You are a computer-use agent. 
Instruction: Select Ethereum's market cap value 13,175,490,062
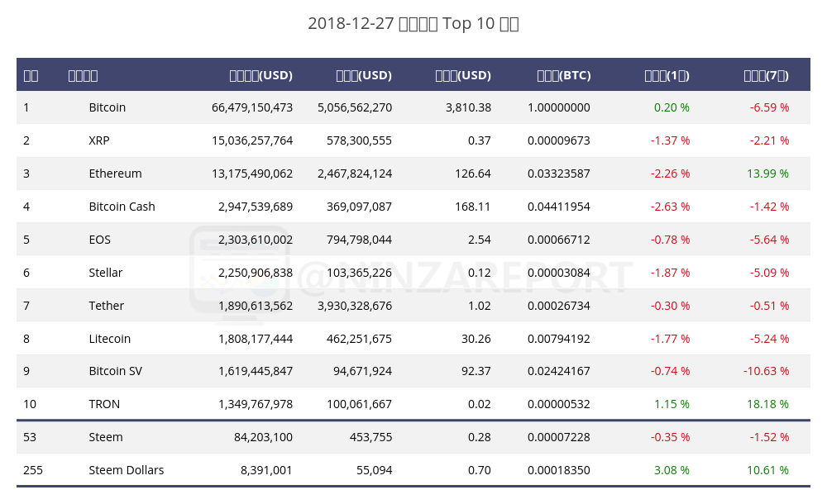[252, 174]
